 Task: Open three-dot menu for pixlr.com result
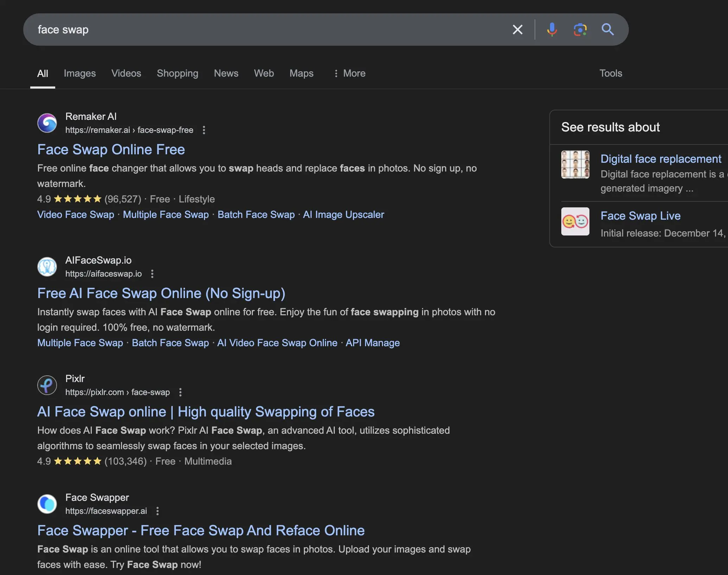(180, 392)
